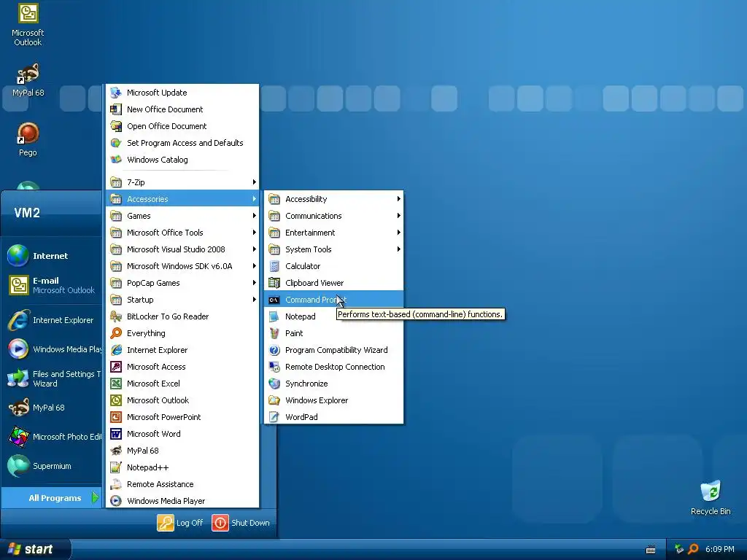This screenshot has width=747, height=560.
Task: Select Internet Explorer in All Programs list
Action: (x=182, y=350)
